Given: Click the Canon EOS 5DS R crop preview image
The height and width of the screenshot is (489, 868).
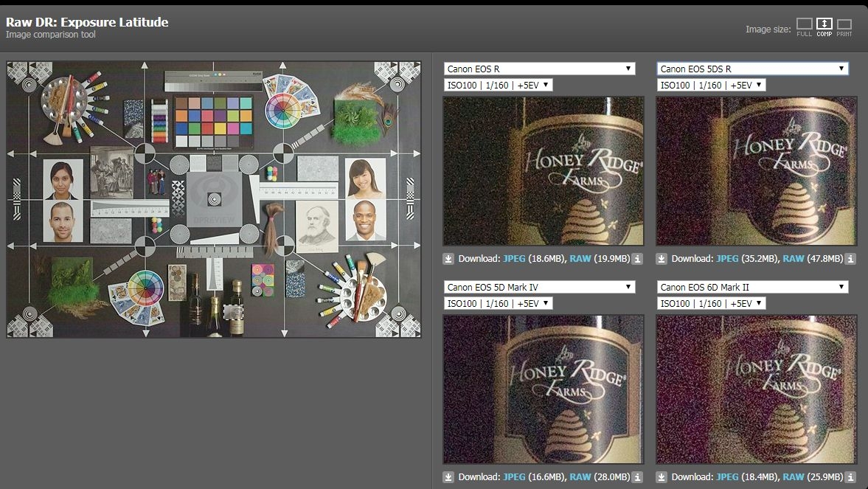Looking at the screenshot, I should tap(756, 171).
